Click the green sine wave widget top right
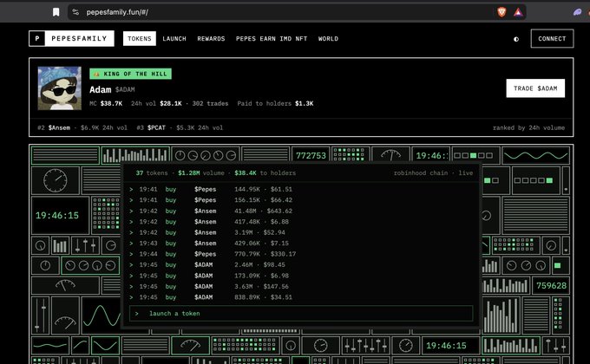The width and height of the screenshot is (590, 364). point(535,155)
